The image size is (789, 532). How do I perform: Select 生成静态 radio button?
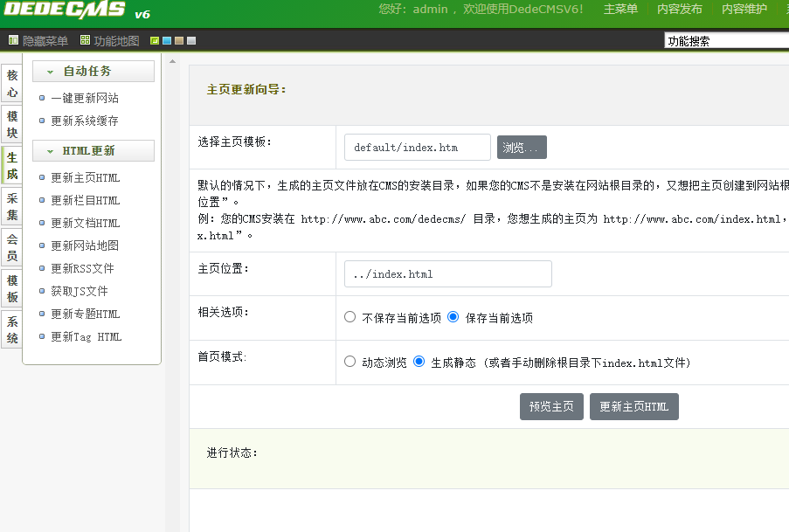tap(419, 362)
